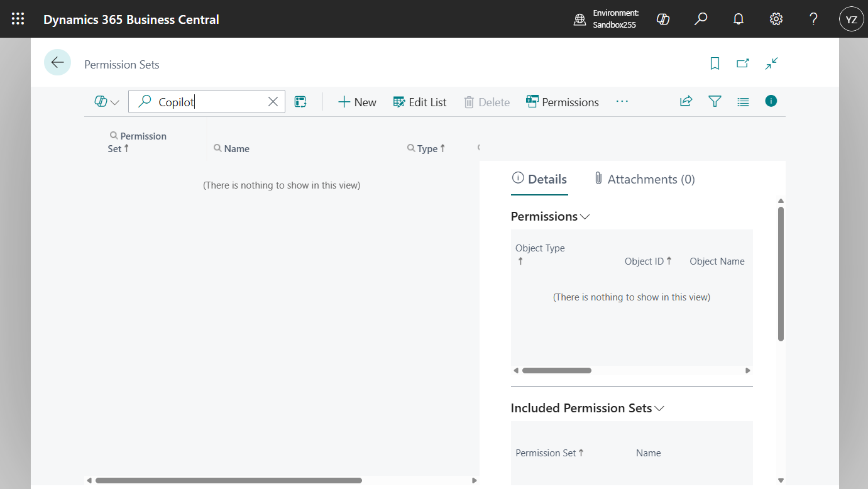Screen dimensions: 868x489
Task: Open analysis mode icon beside the search box
Action: (300, 101)
